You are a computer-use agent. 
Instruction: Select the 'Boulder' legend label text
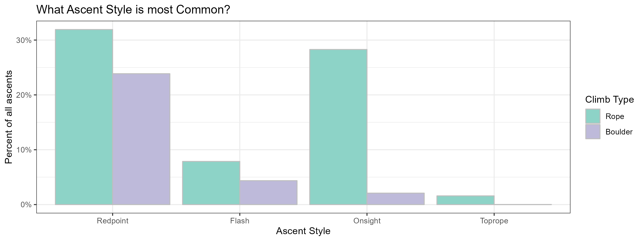click(x=619, y=132)
